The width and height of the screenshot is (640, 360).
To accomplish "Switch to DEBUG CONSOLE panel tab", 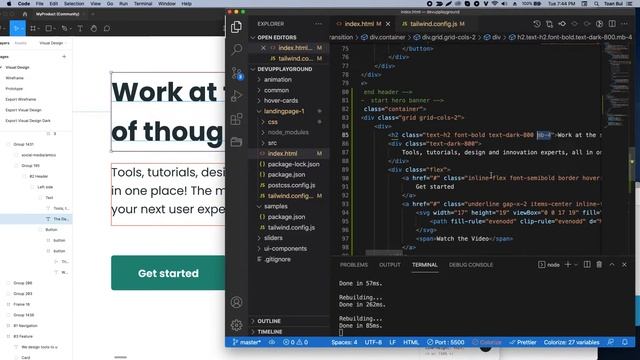I will click(471, 265).
